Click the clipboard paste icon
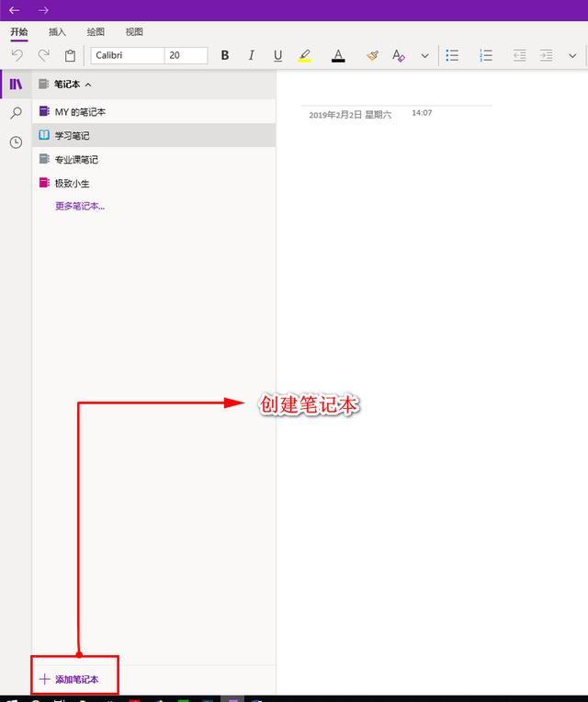Viewport: 588px width, 702px height. (70, 55)
